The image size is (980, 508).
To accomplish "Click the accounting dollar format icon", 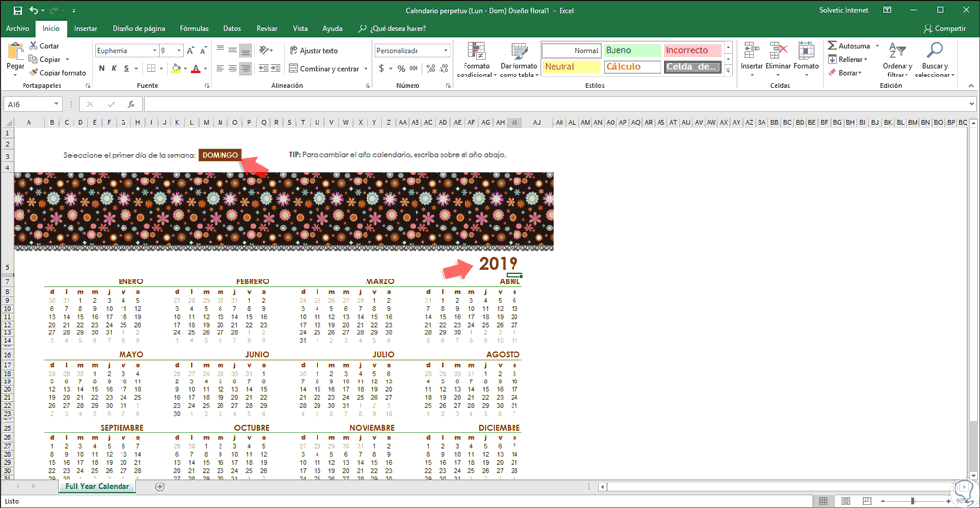I will pos(381,69).
